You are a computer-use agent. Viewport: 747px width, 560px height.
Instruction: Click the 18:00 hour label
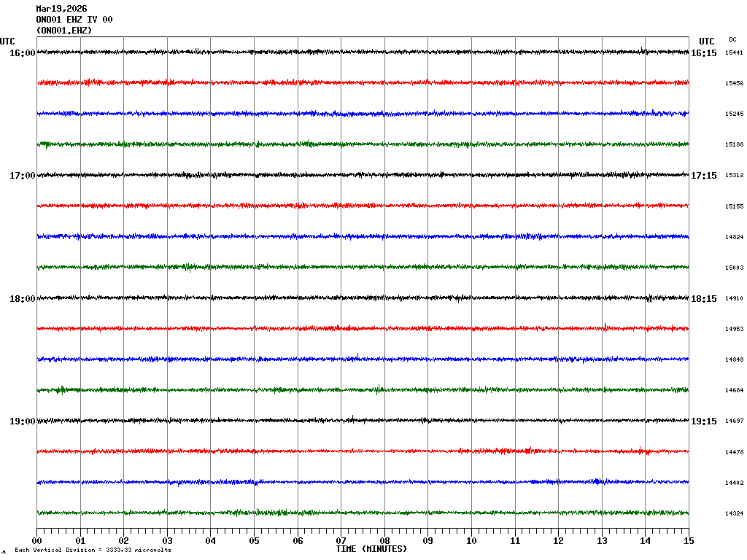(x=22, y=298)
